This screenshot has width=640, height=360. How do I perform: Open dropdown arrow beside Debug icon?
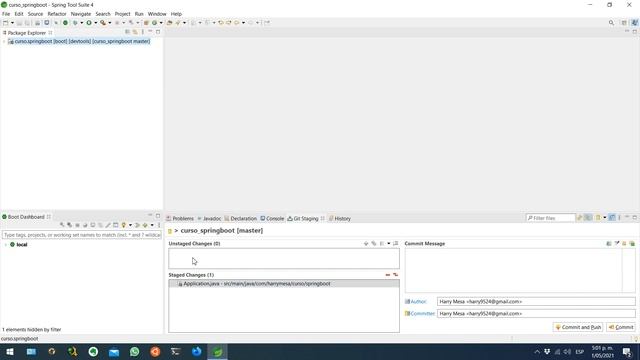[x=81, y=23]
